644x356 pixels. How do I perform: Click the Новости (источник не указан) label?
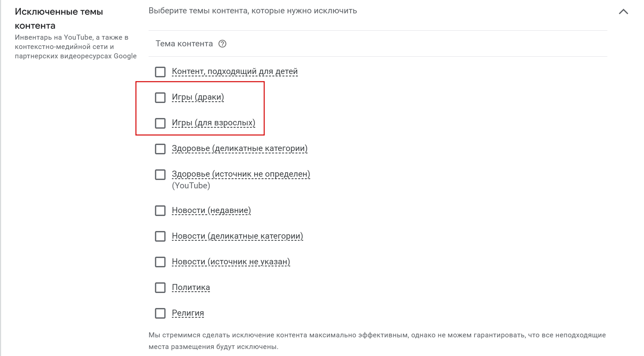click(231, 262)
